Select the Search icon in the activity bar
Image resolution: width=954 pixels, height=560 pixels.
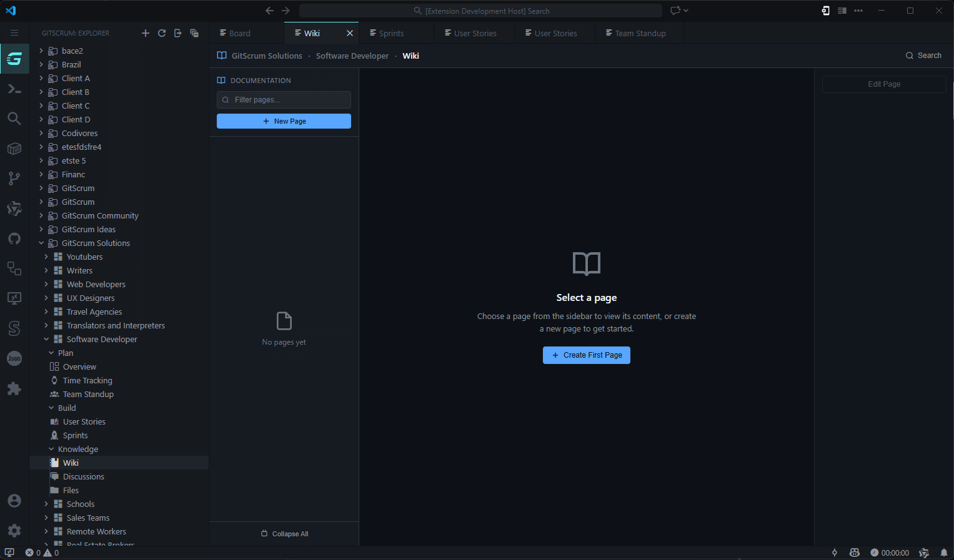click(x=14, y=118)
